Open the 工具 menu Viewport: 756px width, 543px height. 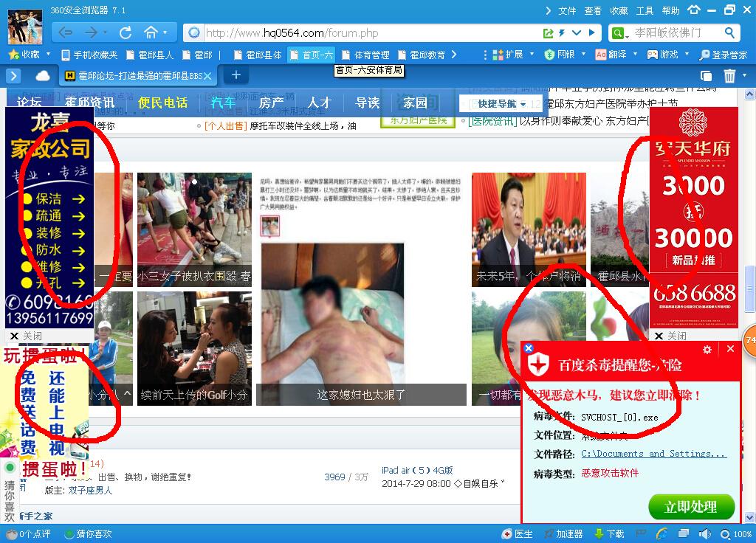[x=645, y=10]
